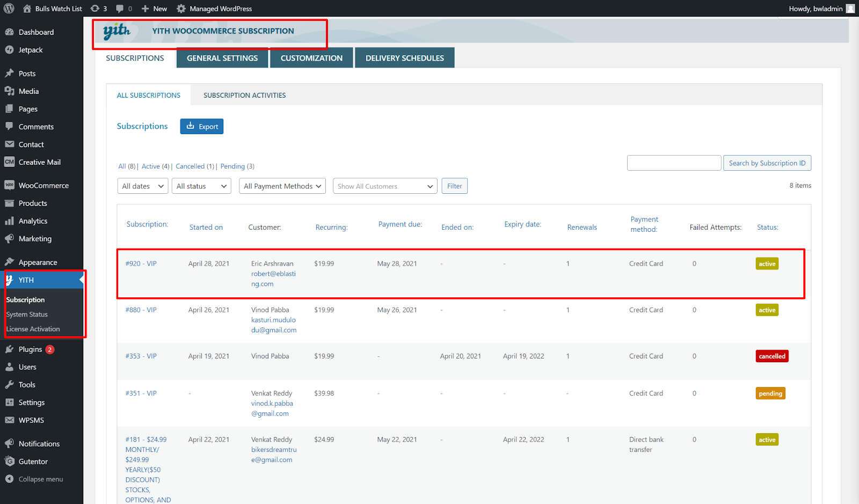Open WPSMS envelope icon
The height and width of the screenshot is (504, 859).
9,420
